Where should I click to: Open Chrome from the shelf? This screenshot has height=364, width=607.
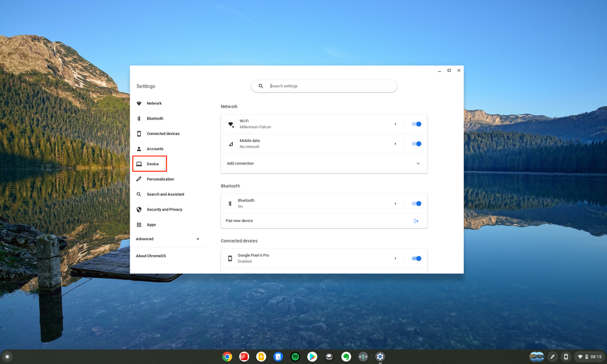227,356
